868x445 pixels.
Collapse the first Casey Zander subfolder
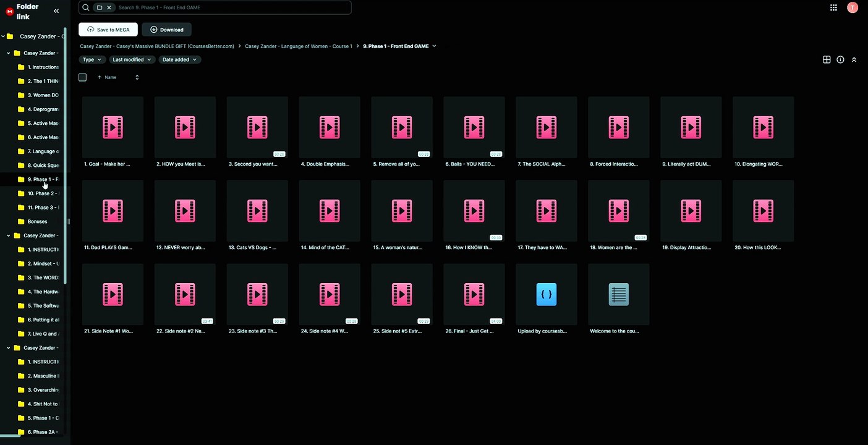9,53
